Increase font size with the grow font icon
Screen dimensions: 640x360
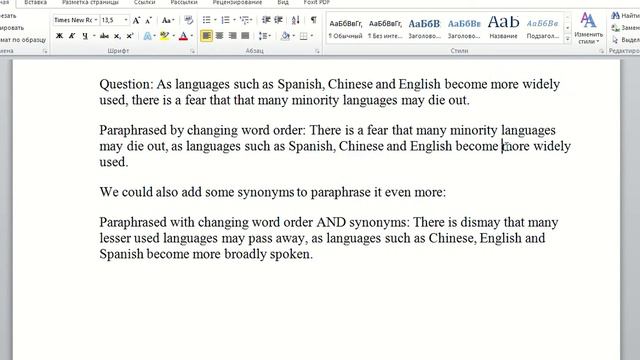click(x=136, y=20)
